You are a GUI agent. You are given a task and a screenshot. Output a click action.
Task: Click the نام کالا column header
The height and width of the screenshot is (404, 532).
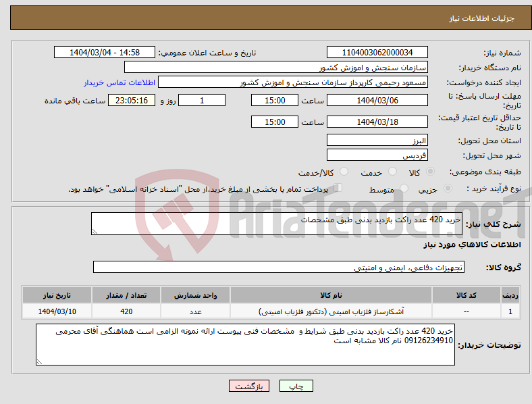331,295
